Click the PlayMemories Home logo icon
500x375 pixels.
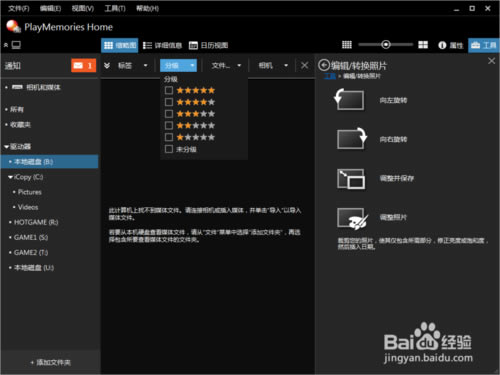(x=13, y=26)
